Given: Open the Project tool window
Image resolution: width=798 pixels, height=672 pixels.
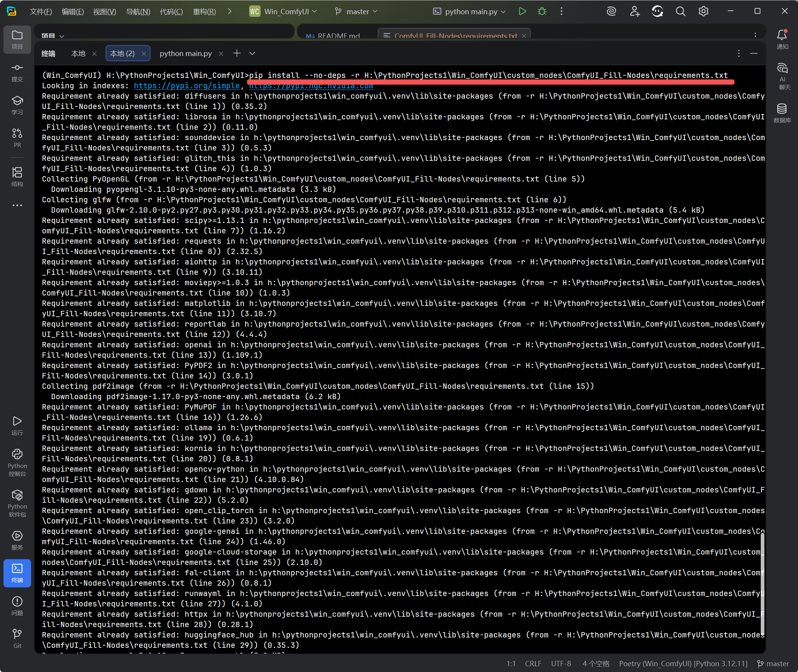Looking at the screenshot, I should click(17, 40).
